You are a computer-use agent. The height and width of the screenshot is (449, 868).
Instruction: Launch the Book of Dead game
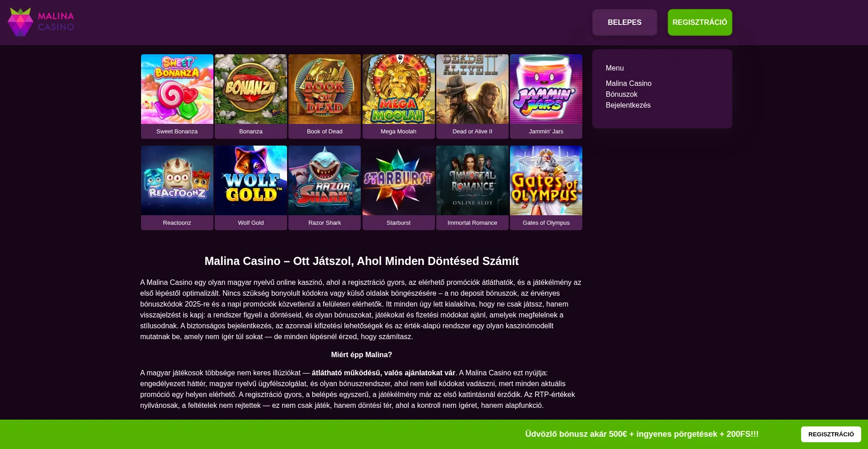pos(325,89)
